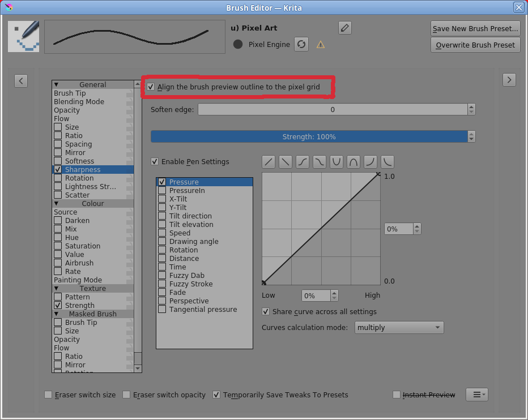Click the previous page arrow button
The height and width of the screenshot is (420, 528).
point(21,81)
